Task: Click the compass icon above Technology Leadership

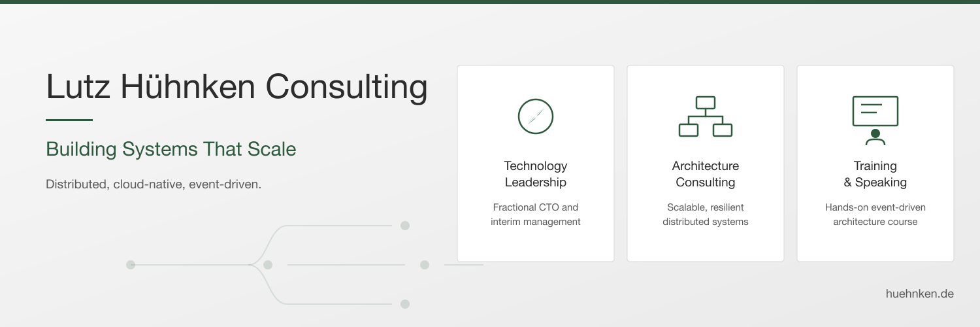Action: [536, 116]
